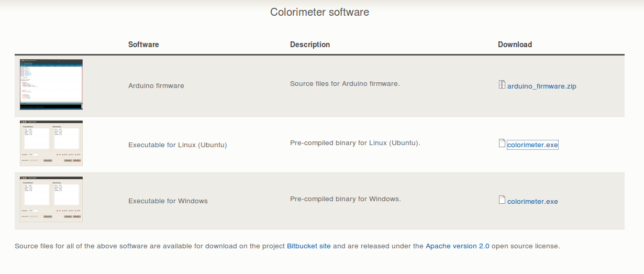Image resolution: width=644 pixels, height=274 pixels.
Task: Open the Apache version 2.0 license link
Action: (x=457, y=246)
